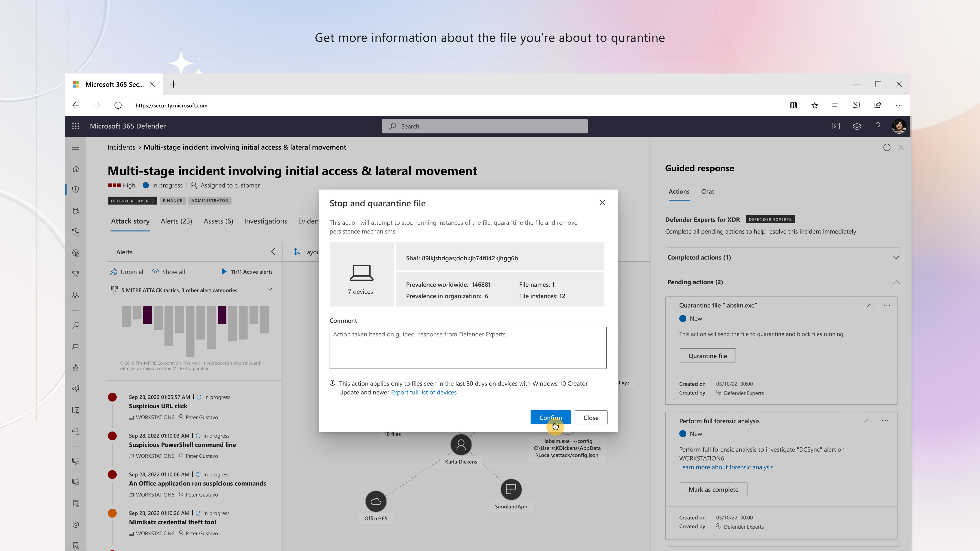
Task: Collapse the Alerts pane with the chevron
Action: (x=273, y=252)
